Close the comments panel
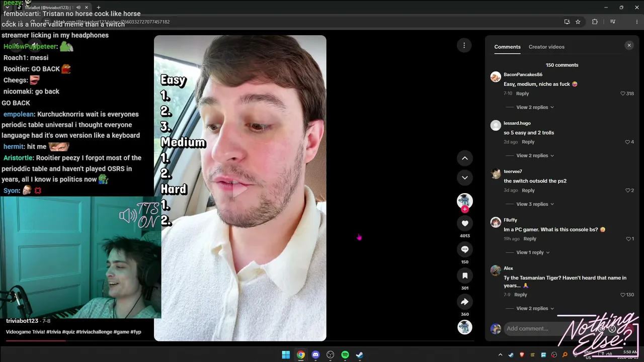The image size is (644, 362). point(629,45)
